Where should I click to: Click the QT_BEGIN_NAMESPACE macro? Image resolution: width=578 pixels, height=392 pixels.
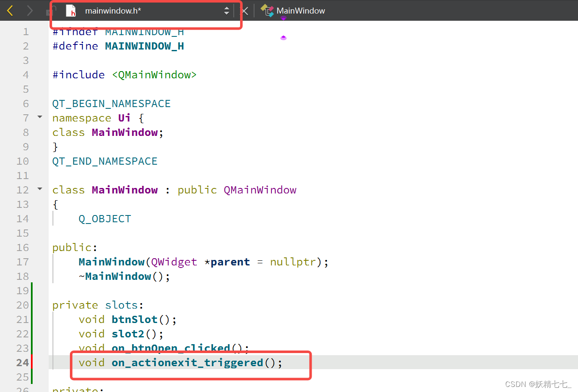[x=111, y=104]
